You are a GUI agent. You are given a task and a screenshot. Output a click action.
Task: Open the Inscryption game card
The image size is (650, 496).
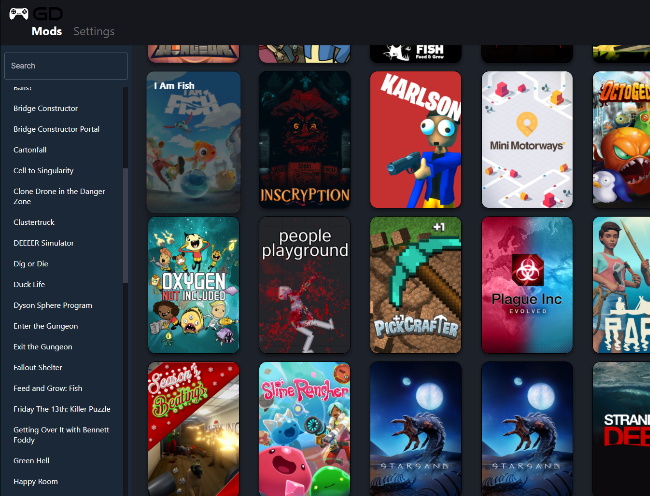(305, 140)
